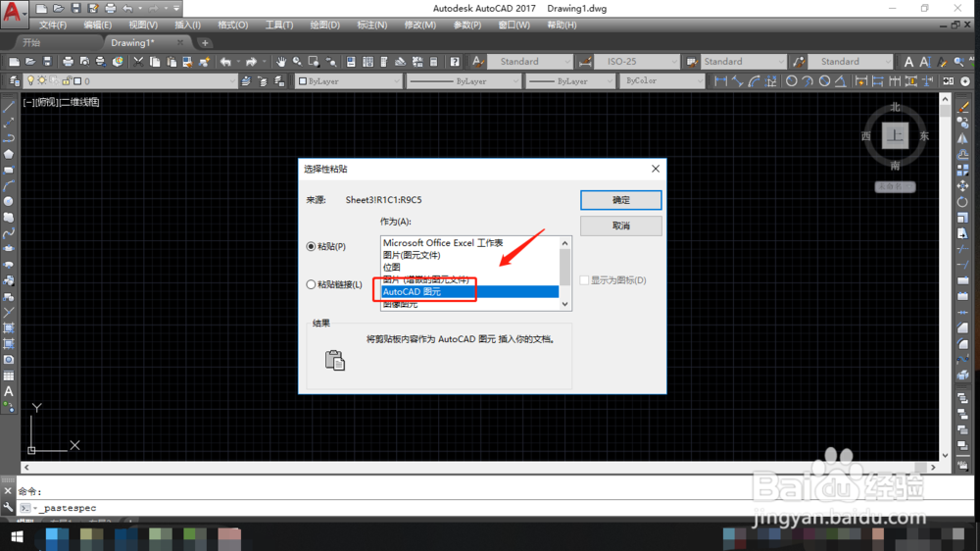Screen dimensions: 980x551
Task: Click the Plot printer icon in standard toolbar
Action: [69, 62]
